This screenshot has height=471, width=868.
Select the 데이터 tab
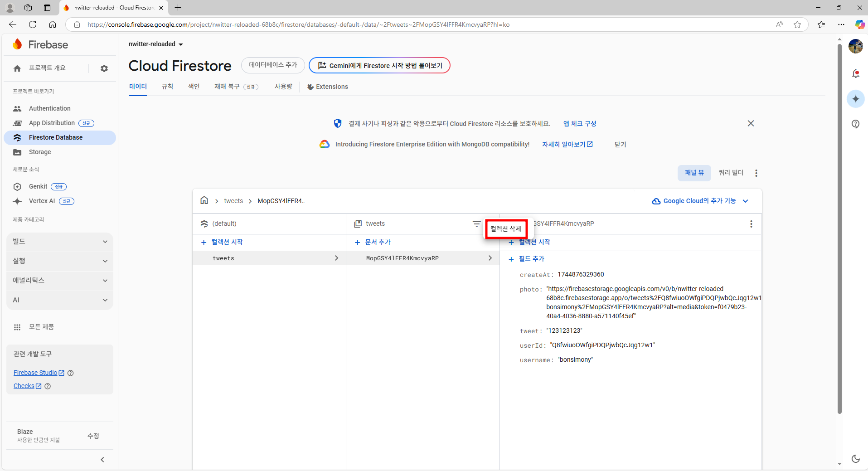tap(138, 87)
